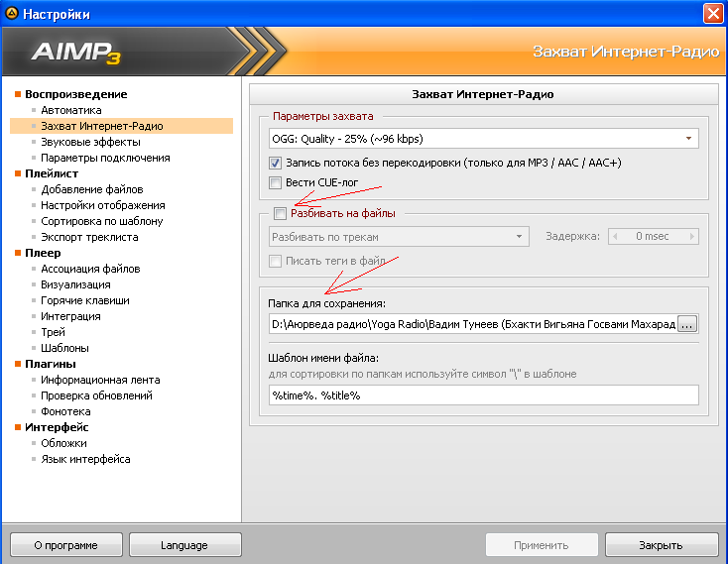728x564 pixels.
Task: Toggle Запись потока без перекодировки checkbox
Action: [x=275, y=163]
